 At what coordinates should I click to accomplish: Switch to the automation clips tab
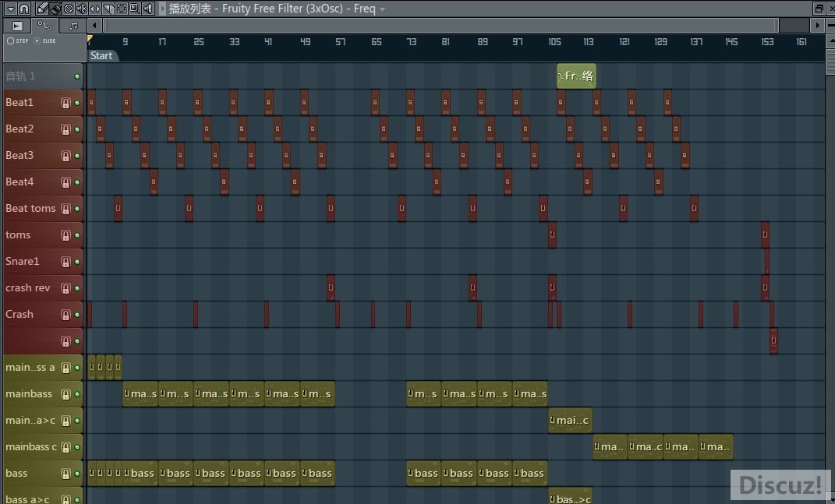[44, 26]
